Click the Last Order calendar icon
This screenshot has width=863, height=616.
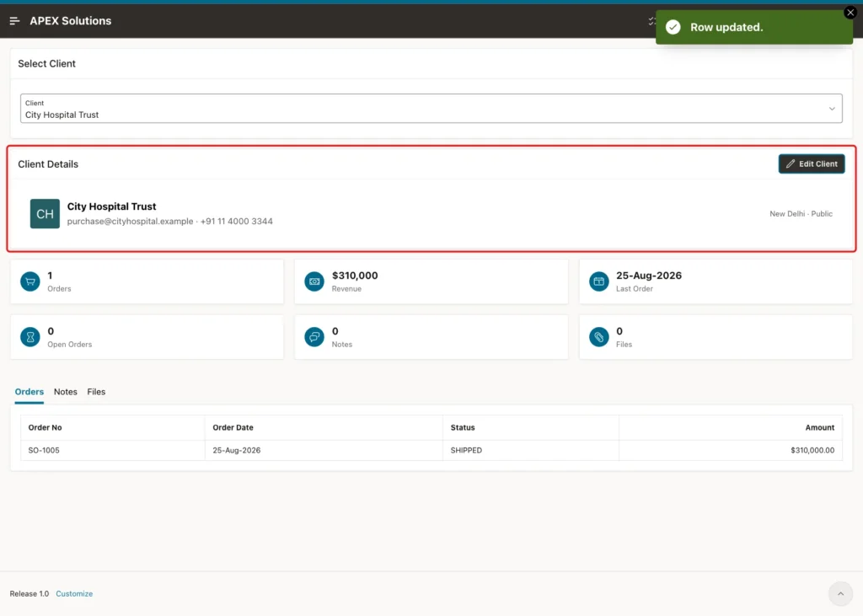point(599,281)
